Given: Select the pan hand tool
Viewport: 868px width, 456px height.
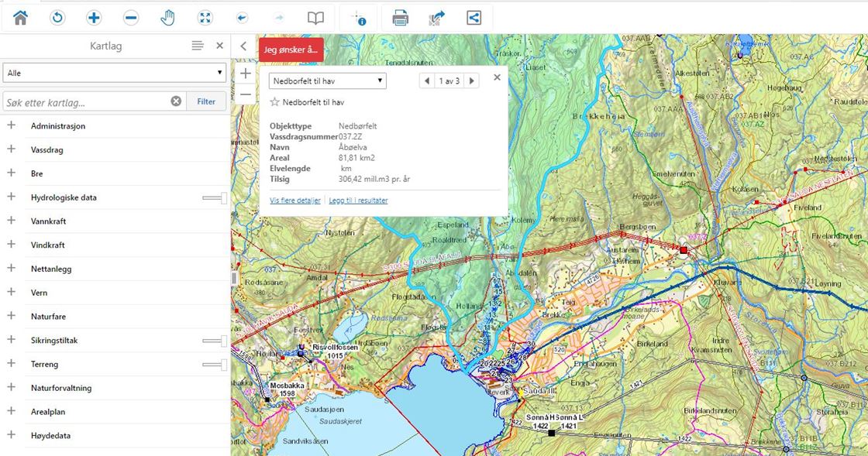Looking at the screenshot, I should (x=168, y=18).
